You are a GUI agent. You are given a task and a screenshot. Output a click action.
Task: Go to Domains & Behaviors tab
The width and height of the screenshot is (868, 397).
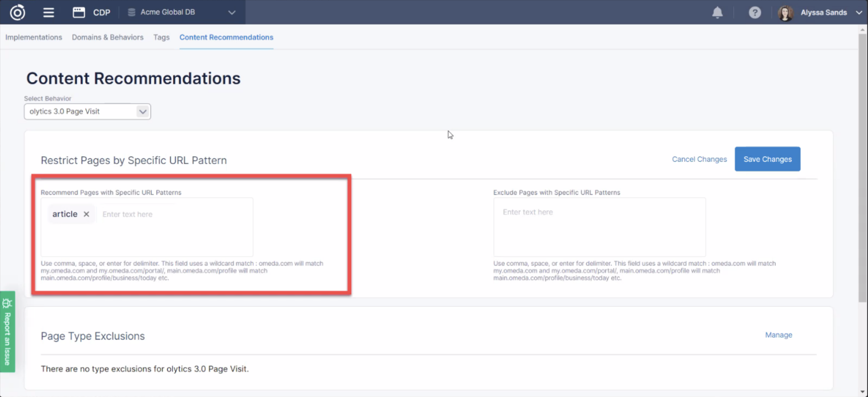[108, 37]
